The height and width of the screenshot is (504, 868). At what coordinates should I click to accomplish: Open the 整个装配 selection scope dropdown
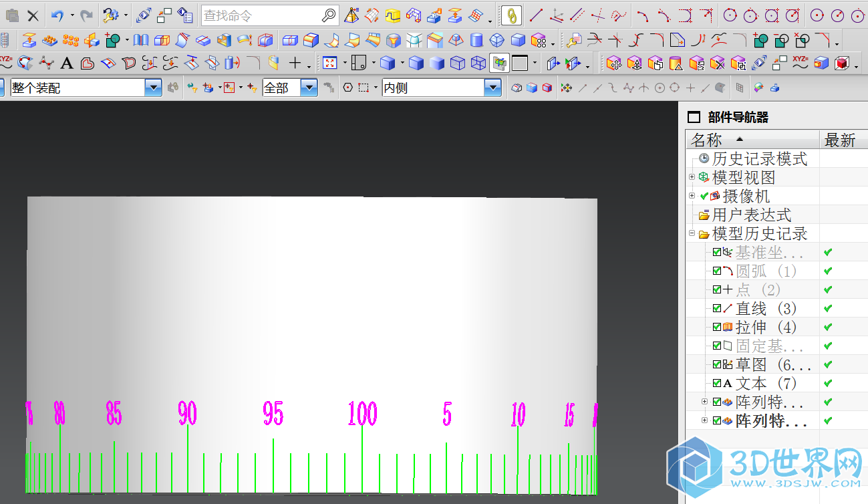tap(153, 88)
